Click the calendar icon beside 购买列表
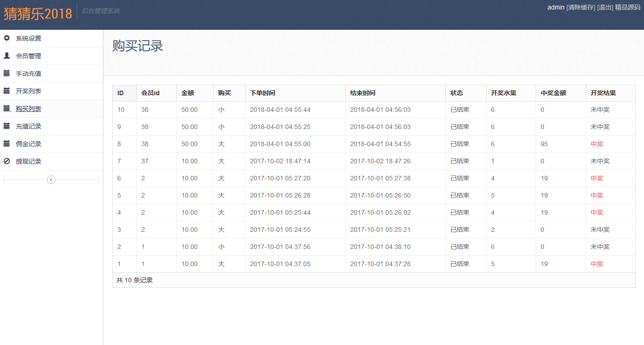Screen dimensions: 644x345 pyautogui.click(x=7, y=109)
